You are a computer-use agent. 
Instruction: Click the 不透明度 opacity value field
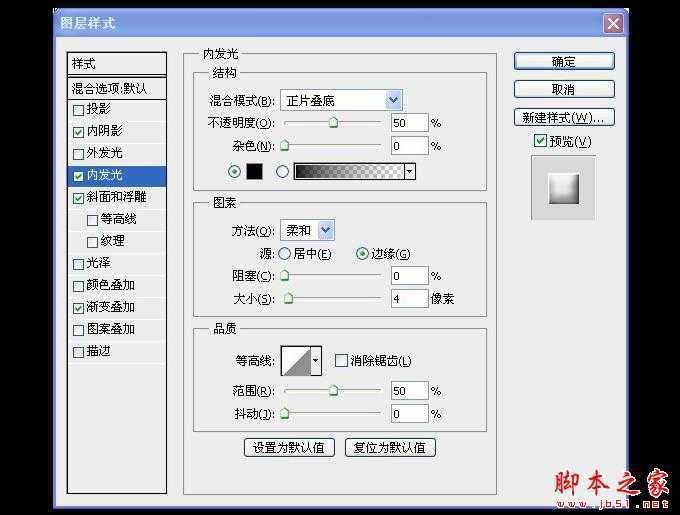[409, 123]
